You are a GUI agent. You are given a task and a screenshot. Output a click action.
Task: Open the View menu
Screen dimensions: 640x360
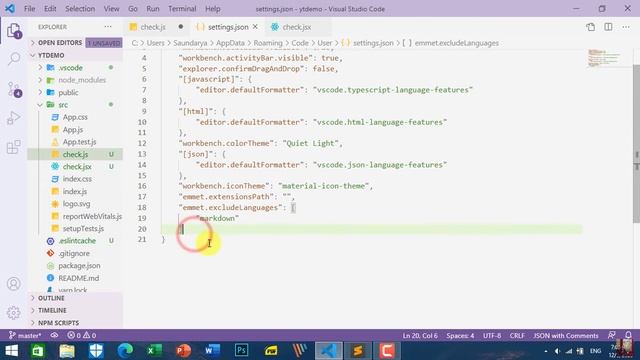click(x=111, y=9)
